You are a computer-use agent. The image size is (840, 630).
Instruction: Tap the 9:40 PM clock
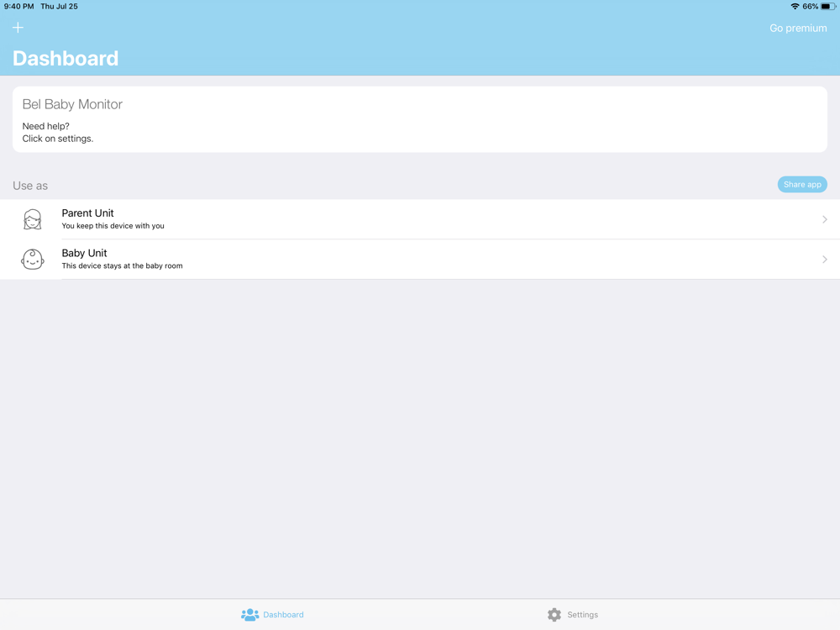coord(18,7)
